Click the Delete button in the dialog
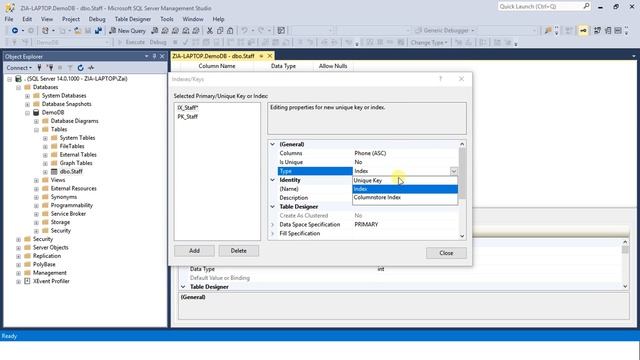 [x=238, y=251]
